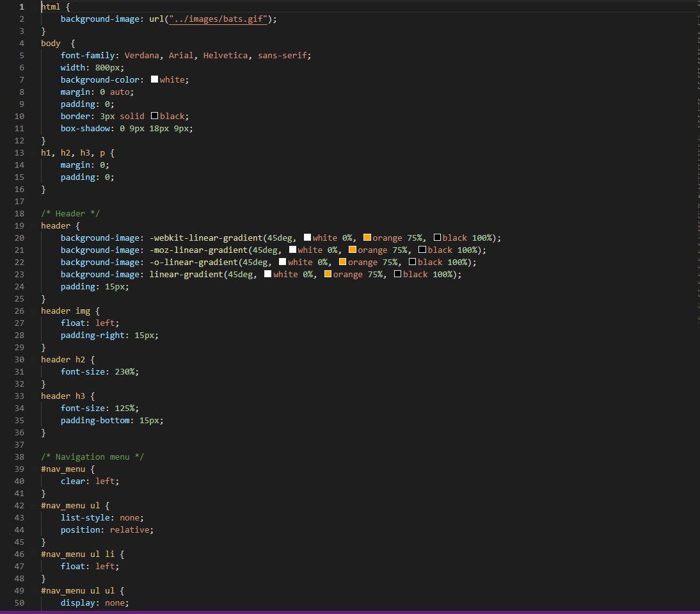
Task: Collapse the header rule fold at line 19
Action: coord(34,225)
